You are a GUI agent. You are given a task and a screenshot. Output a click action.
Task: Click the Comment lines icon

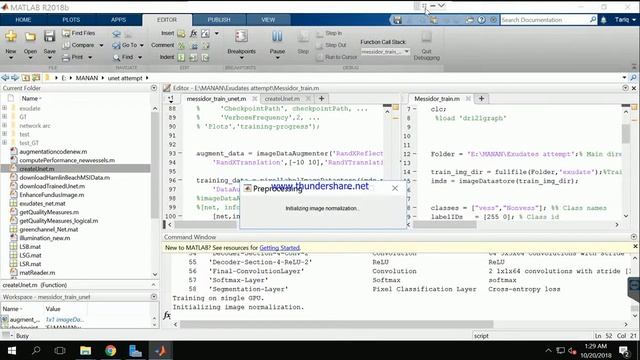[x=181, y=45]
